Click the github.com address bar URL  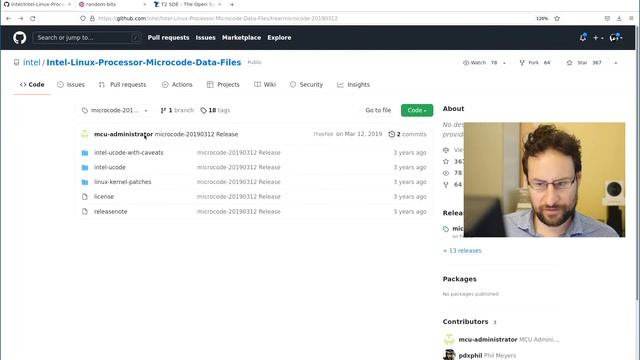point(218,18)
